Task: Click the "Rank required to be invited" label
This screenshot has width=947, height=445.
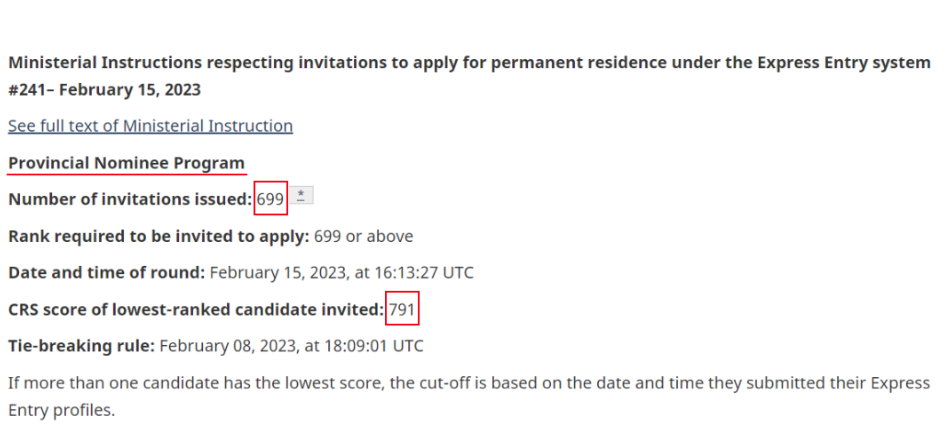Action: [158, 236]
